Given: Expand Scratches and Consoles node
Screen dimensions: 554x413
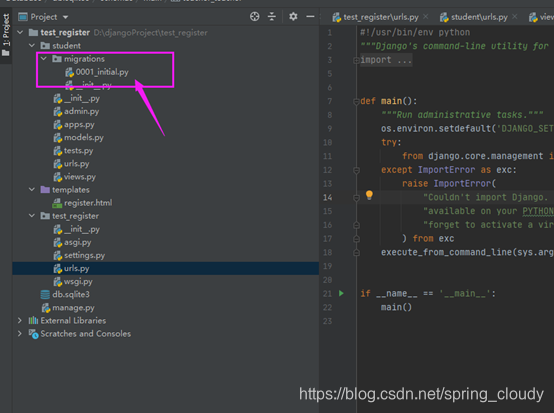Looking at the screenshot, I should [x=20, y=334].
